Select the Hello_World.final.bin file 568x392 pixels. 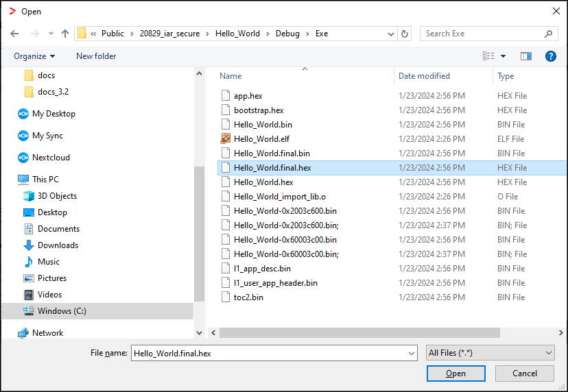click(x=272, y=154)
